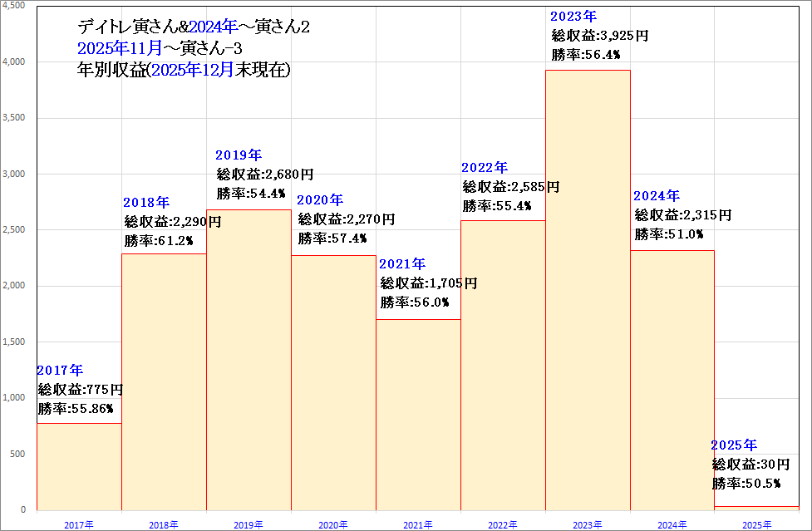Screen dimensions: 812x531
Task: Select the 2022 bar in the chart
Action: coord(503,364)
